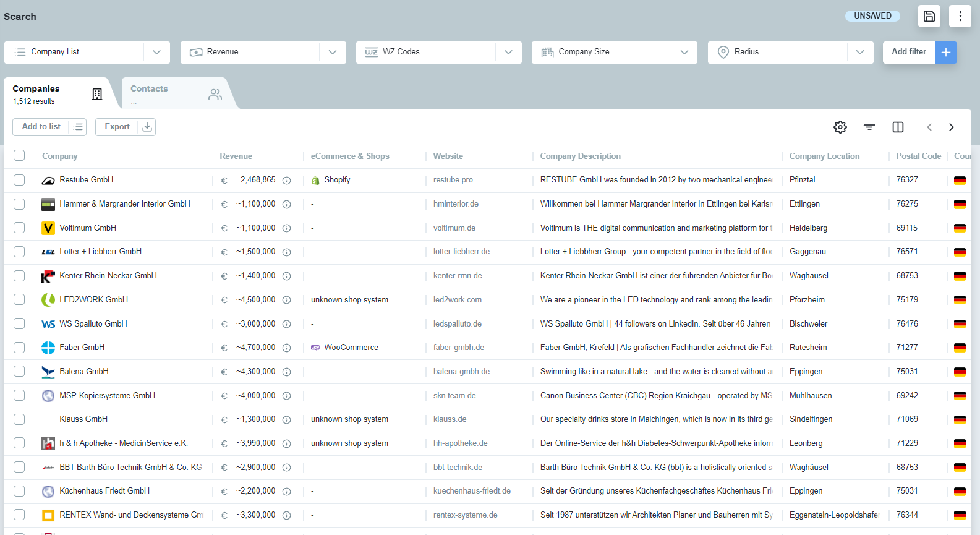
Task: Go to previous page arrow
Action: (x=929, y=127)
